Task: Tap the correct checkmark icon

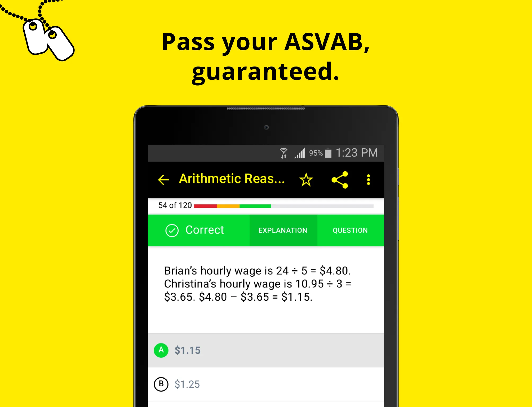Action: (x=171, y=230)
